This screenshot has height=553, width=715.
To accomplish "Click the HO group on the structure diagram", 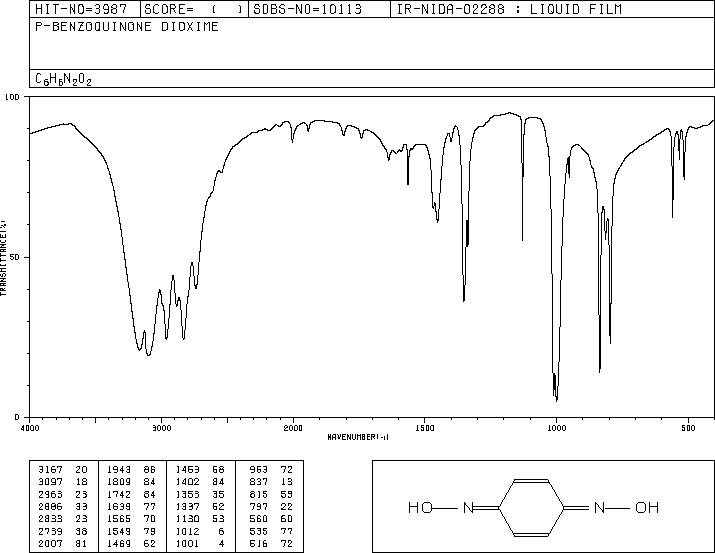I will [x=420, y=507].
